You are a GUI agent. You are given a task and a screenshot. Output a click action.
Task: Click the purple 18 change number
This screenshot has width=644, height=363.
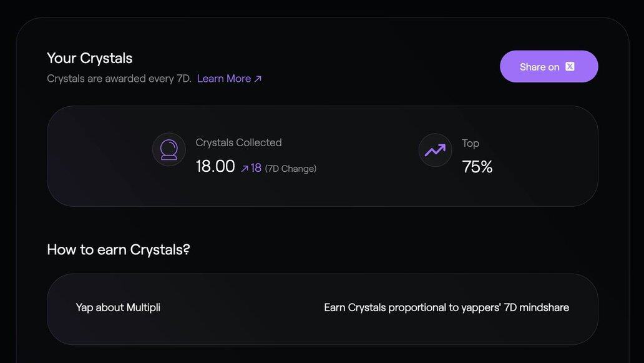[256, 167]
